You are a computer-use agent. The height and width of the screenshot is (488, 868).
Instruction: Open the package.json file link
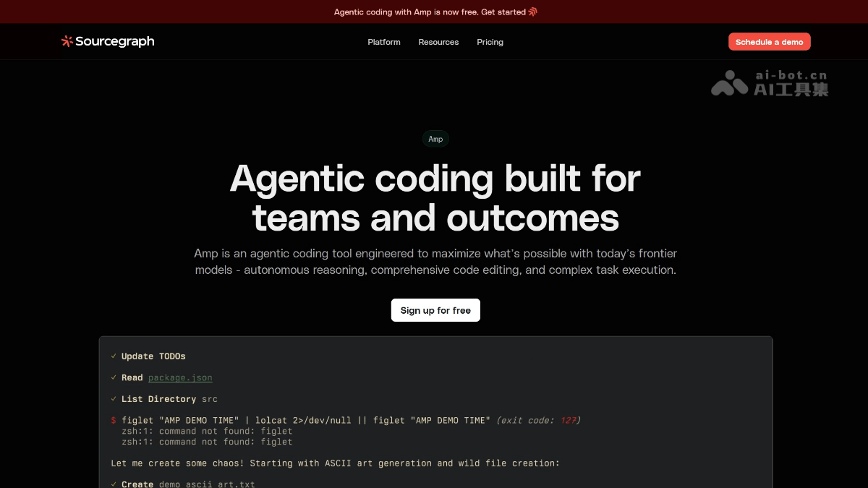pos(180,377)
